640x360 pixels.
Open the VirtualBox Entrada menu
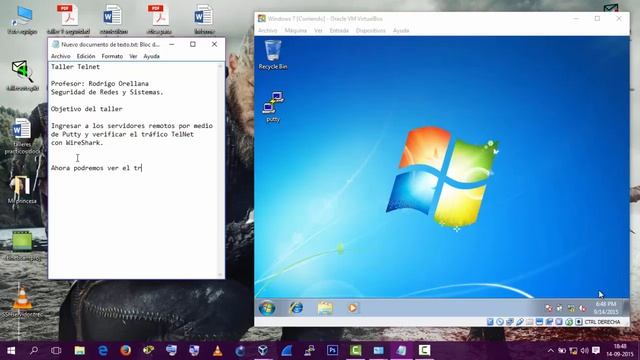point(339,31)
